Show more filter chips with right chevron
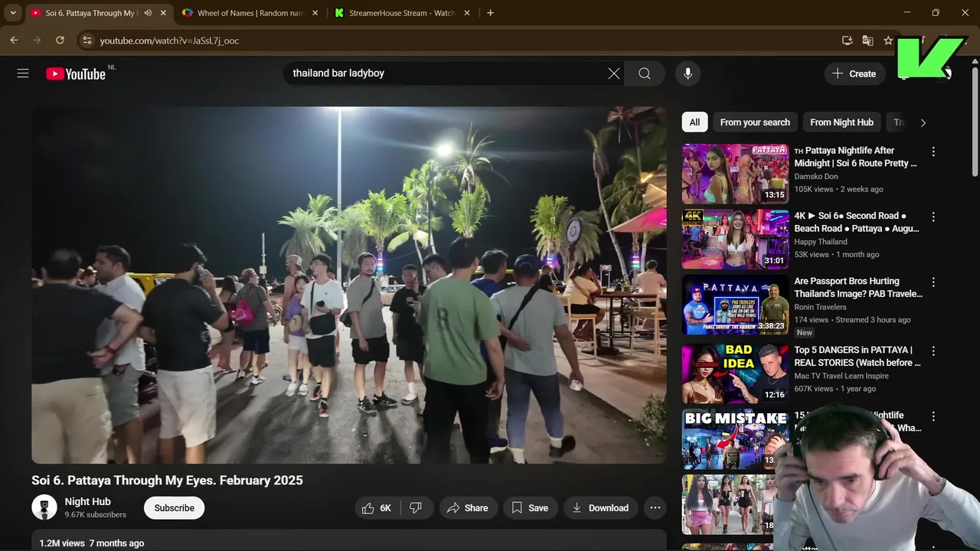 [x=923, y=122]
